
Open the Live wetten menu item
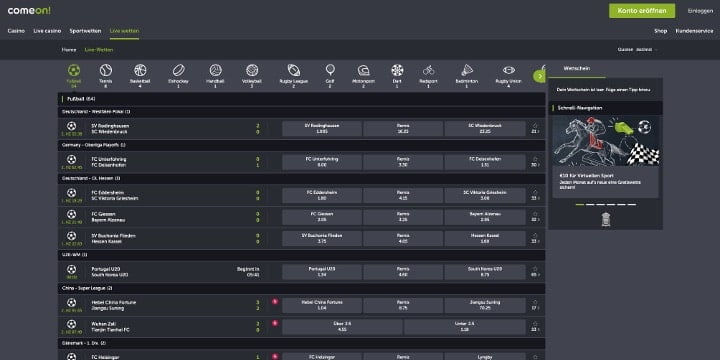pyautogui.click(x=124, y=31)
